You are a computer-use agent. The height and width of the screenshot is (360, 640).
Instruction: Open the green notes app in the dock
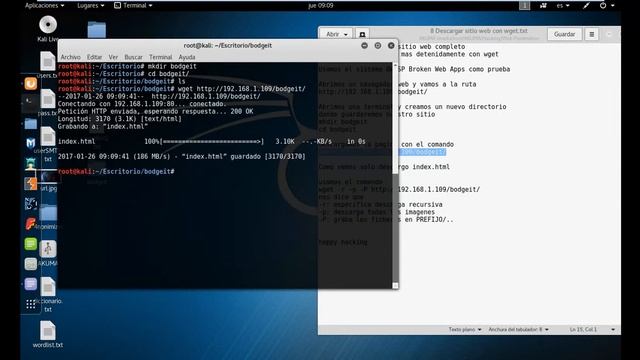click(x=31, y=244)
